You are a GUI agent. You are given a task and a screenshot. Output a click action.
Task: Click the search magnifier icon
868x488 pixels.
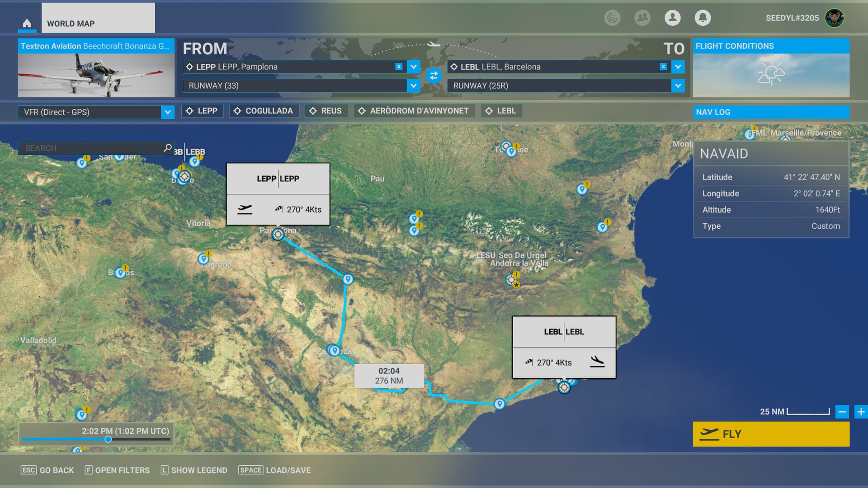click(167, 148)
